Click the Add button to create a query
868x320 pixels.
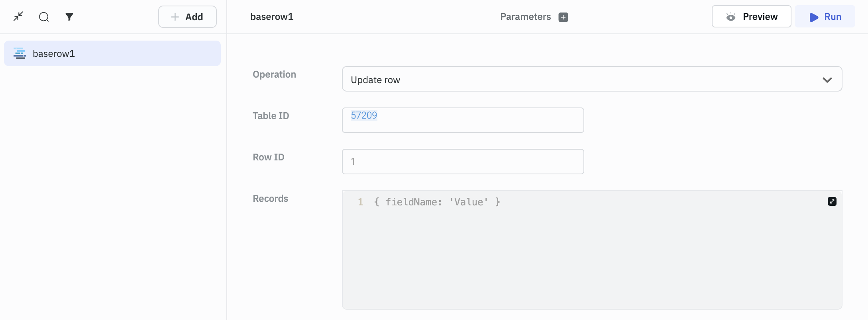(x=187, y=17)
